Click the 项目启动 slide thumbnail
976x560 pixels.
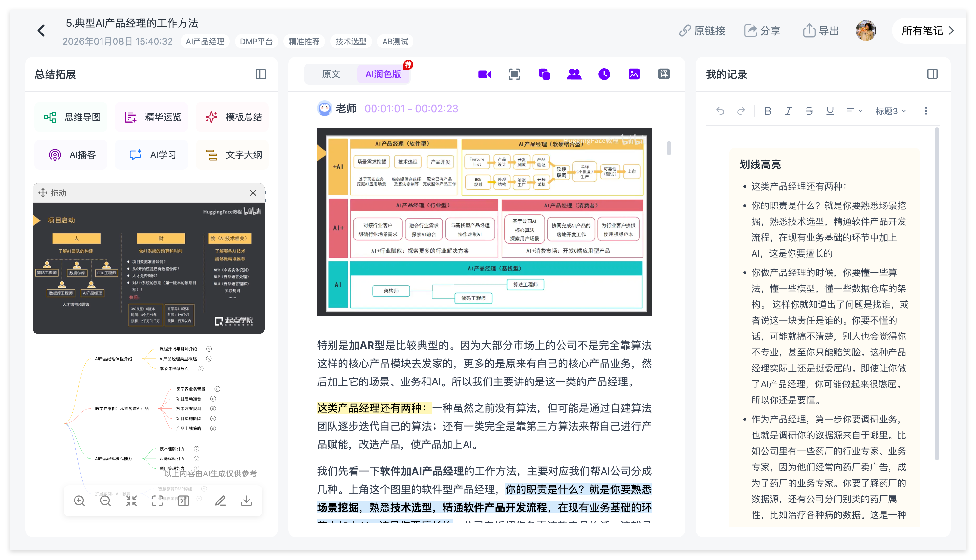click(x=148, y=268)
